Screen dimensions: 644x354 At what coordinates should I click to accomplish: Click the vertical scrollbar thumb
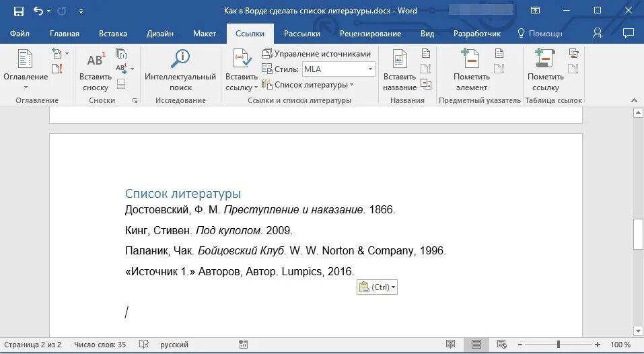pyautogui.click(x=638, y=234)
